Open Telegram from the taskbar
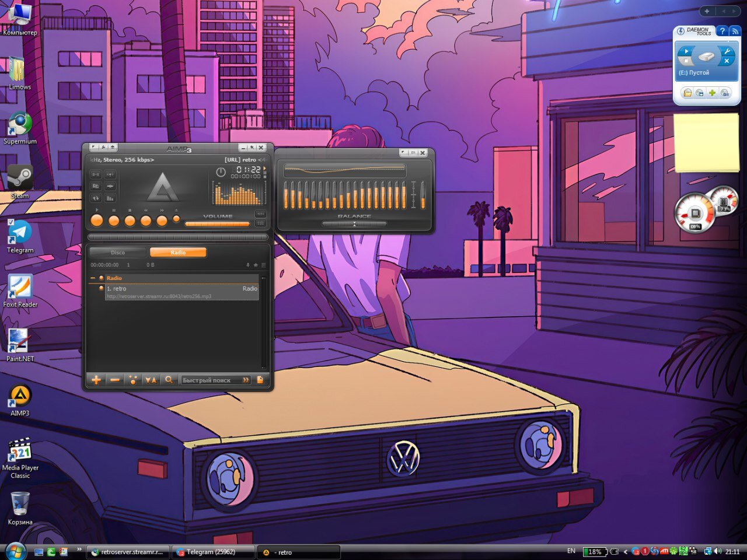747x560 pixels. click(214, 552)
